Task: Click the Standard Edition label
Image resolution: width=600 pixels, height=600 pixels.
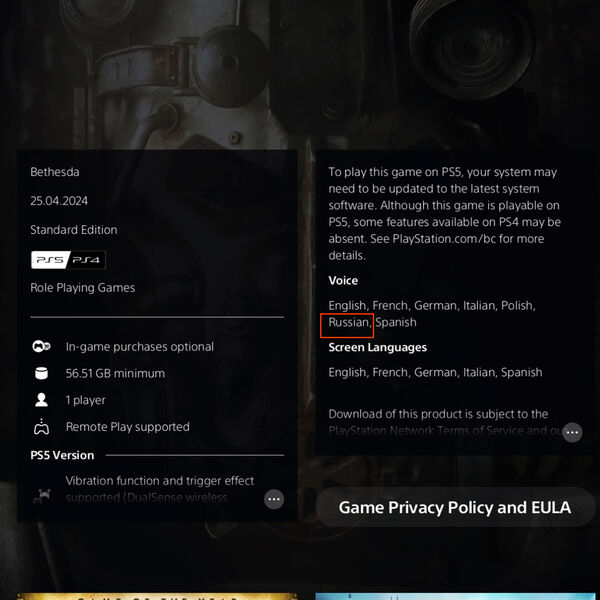Action: [x=73, y=230]
